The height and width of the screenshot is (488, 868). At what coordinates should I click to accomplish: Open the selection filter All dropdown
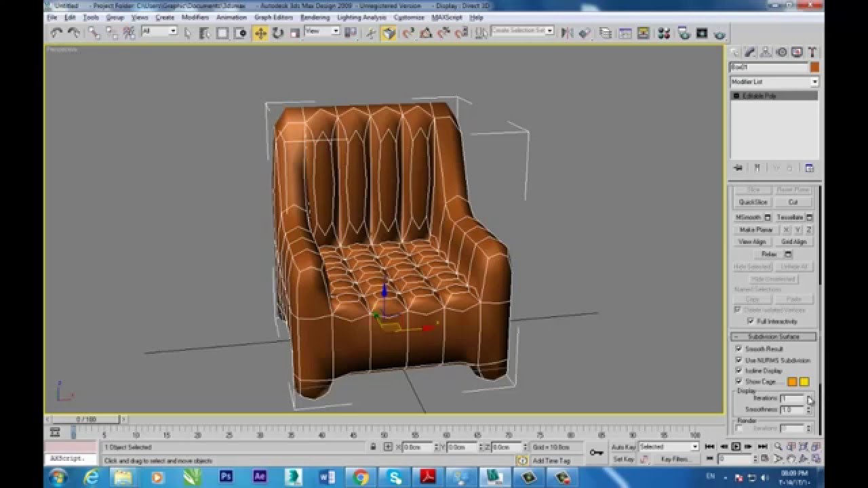click(x=159, y=31)
